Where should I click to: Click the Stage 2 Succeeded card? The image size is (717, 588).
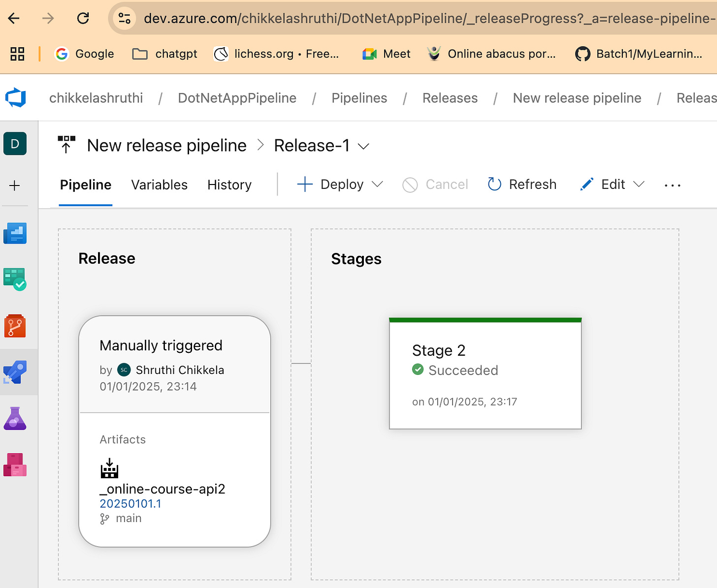click(485, 373)
